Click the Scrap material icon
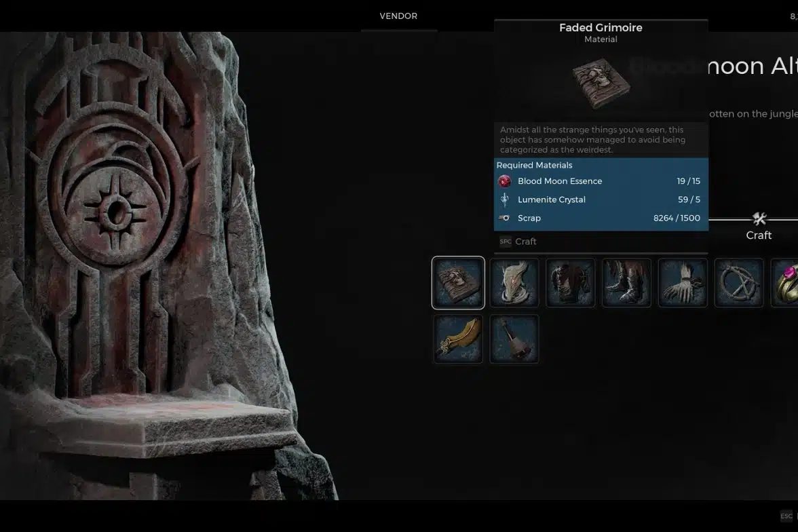 504,218
